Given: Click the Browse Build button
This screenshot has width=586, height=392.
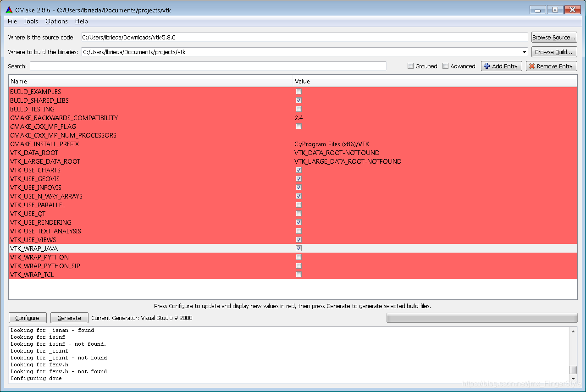Looking at the screenshot, I should (554, 52).
